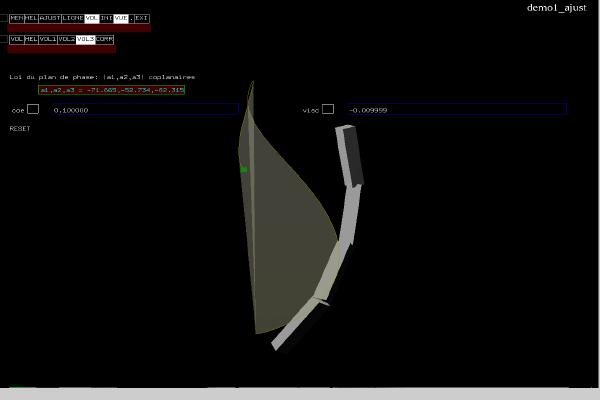Toggle the coe checkbox
The height and width of the screenshot is (400, 600).
[x=33, y=109]
